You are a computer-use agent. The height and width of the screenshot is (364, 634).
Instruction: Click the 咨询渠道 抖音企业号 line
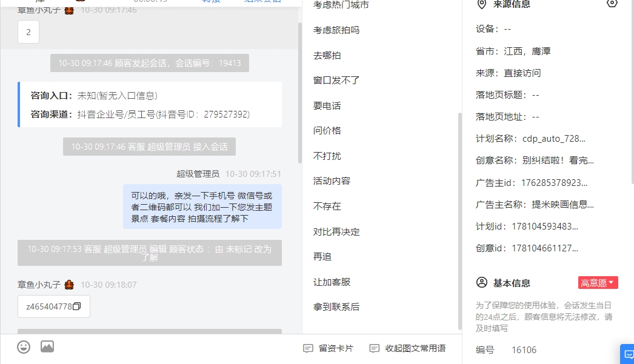140,114
